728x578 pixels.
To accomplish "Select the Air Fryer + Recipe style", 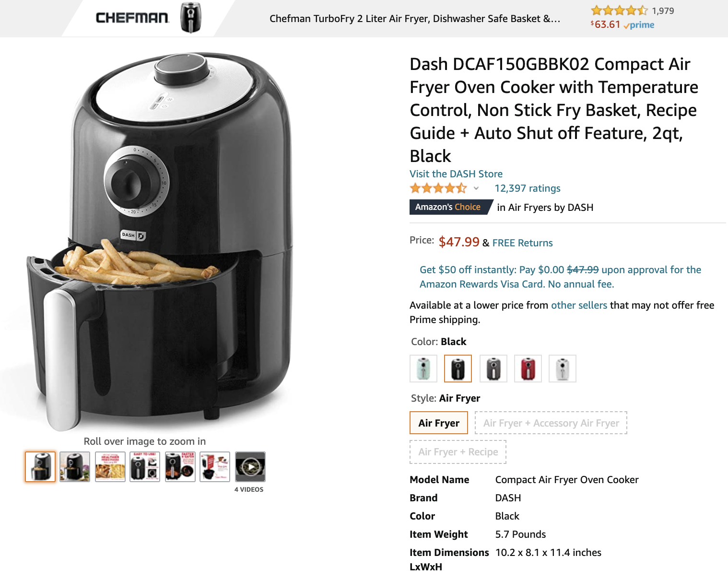I will (x=458, y=451).
